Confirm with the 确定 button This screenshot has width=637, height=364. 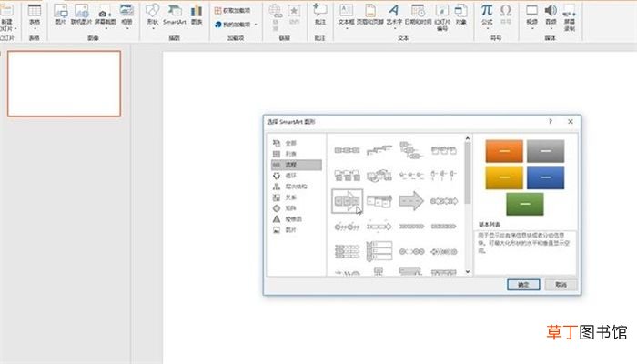tap(523, 284)
